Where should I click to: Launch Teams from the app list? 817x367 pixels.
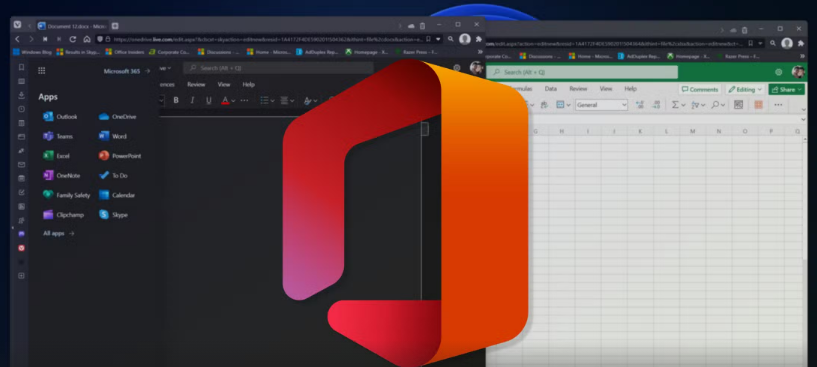click(58, 136)
